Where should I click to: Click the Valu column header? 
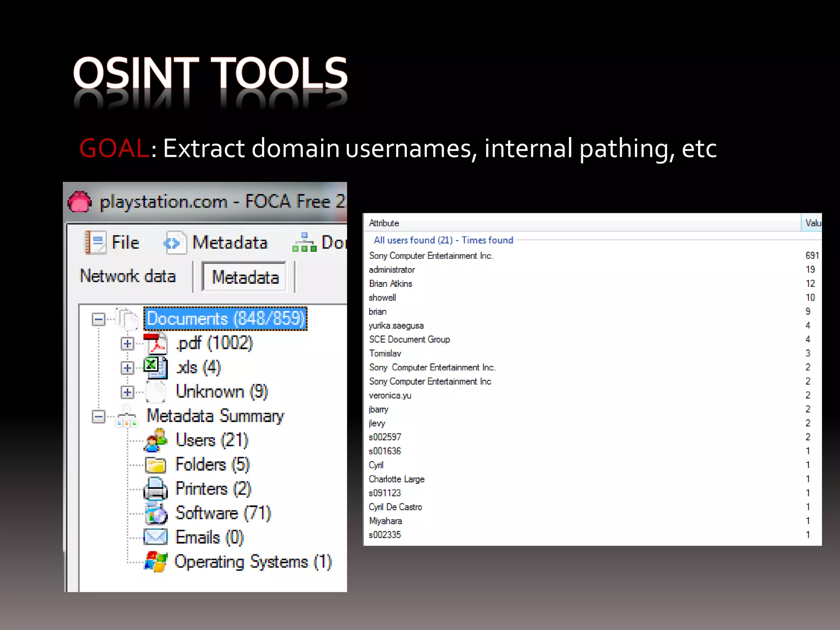(x=812, y=223)
